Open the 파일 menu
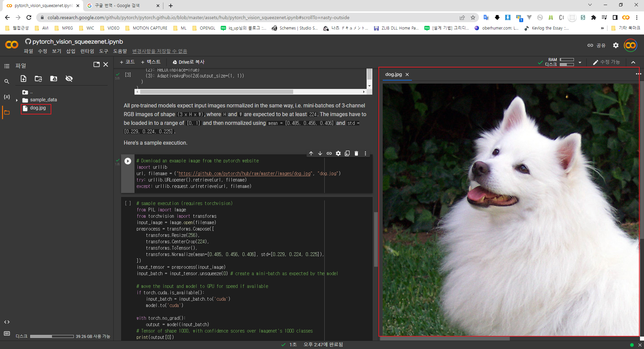 pos(29,51)
